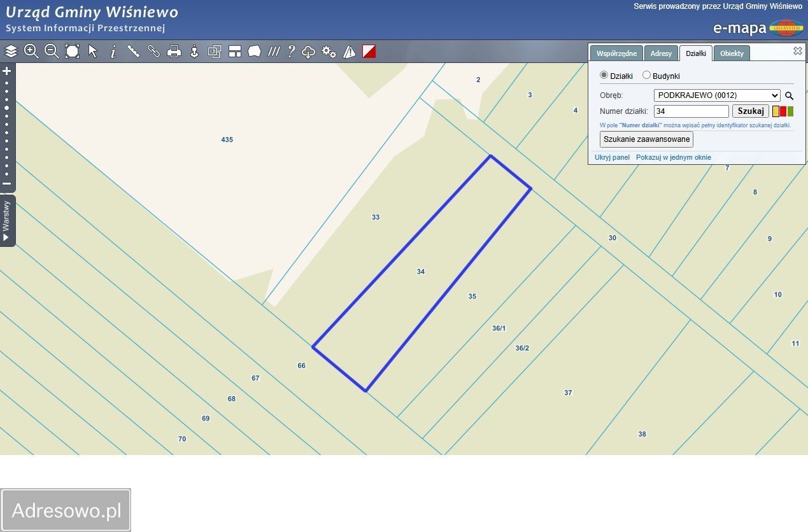Click into the Numer działki input field
808x532 pixels.
(691, 111)
